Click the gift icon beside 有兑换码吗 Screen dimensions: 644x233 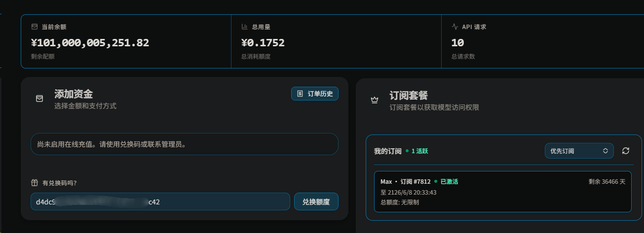[35, 183]
